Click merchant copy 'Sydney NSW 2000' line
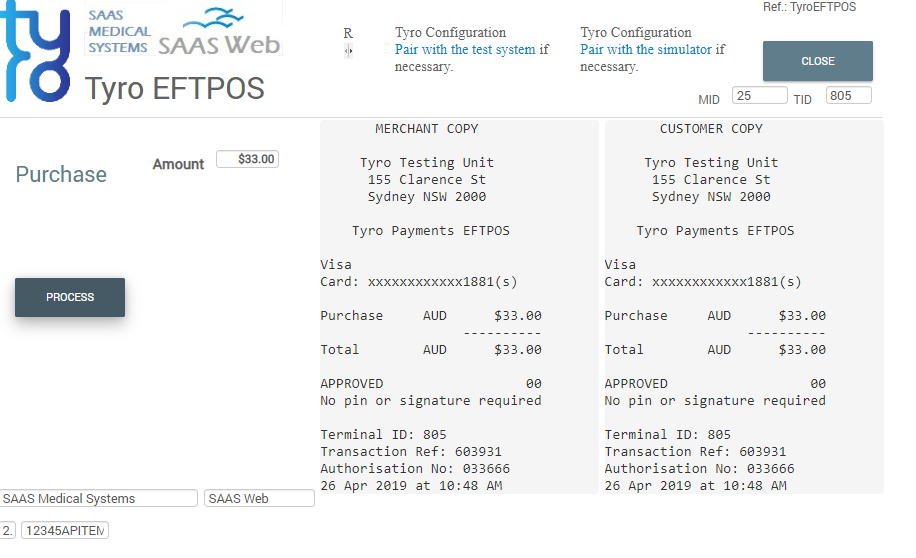The width and height of the screenshot is (916, 558). pos(427,196)
